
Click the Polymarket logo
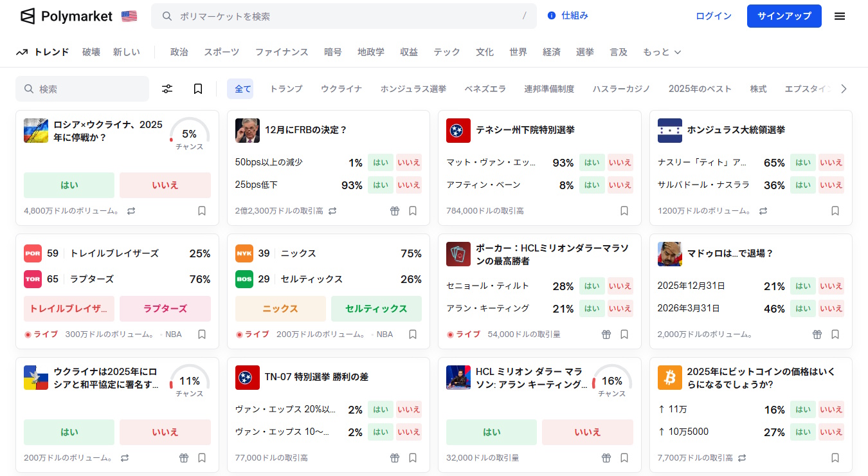pos(66,16)
